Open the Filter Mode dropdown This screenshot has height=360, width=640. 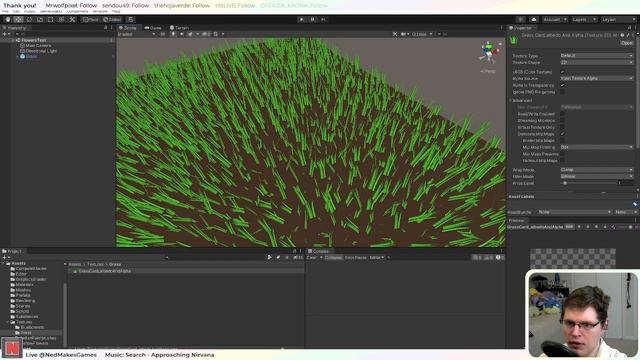[x=597, y=176]
